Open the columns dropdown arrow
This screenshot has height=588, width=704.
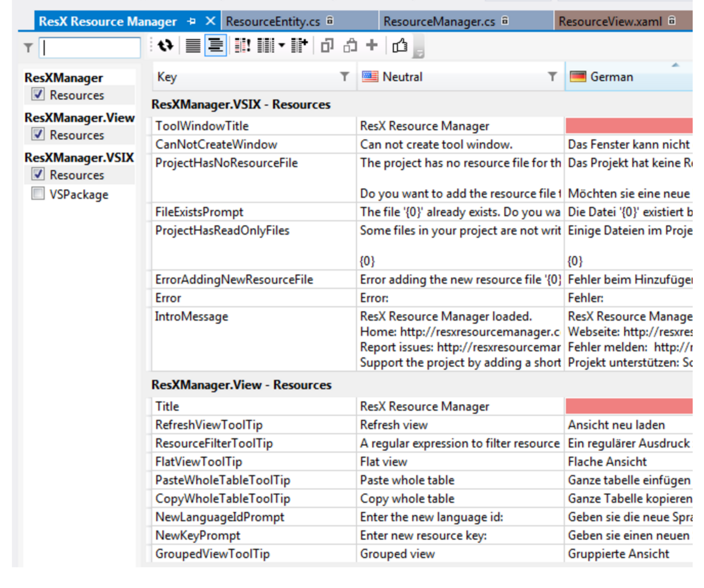pyautogui.click(x=281, y=46)
